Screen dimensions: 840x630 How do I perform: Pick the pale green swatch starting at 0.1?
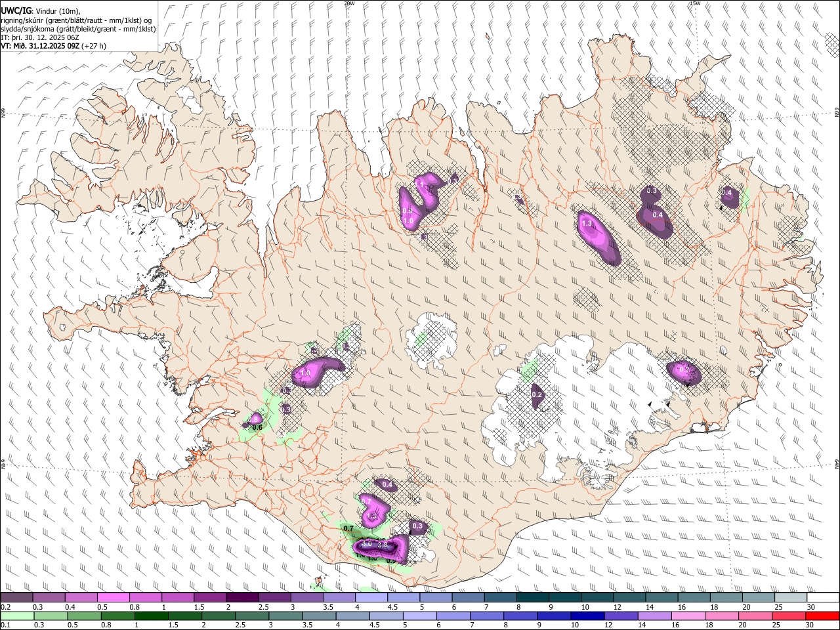(16, 616)
